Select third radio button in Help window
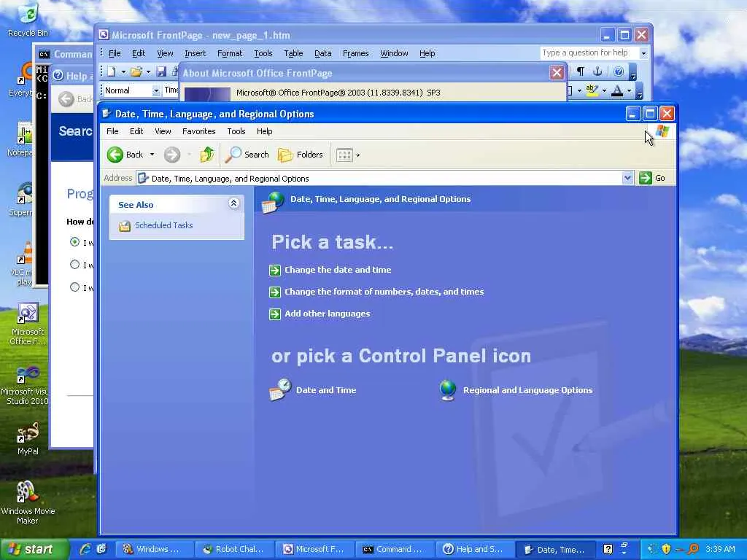This screenshot has width=747, height=560. tap(75, 287)
